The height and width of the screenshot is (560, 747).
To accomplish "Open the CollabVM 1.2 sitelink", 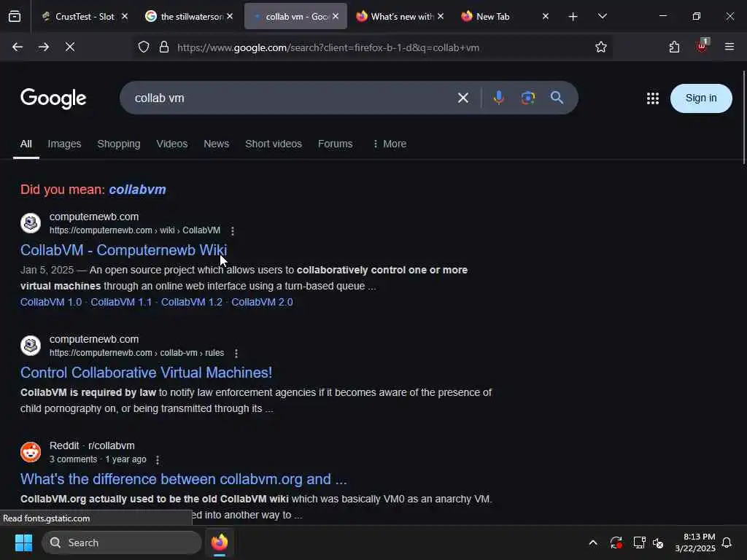I will pyautogui.click(x=192, y=303).
